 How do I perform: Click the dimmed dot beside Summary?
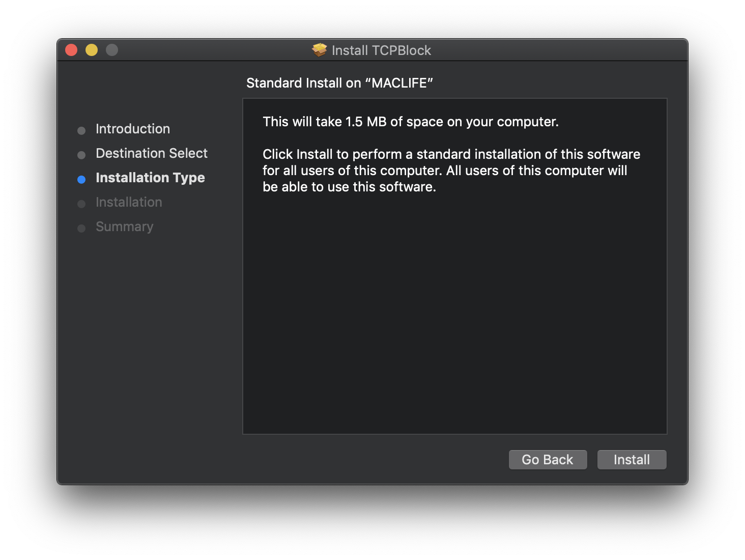[81, 228]
